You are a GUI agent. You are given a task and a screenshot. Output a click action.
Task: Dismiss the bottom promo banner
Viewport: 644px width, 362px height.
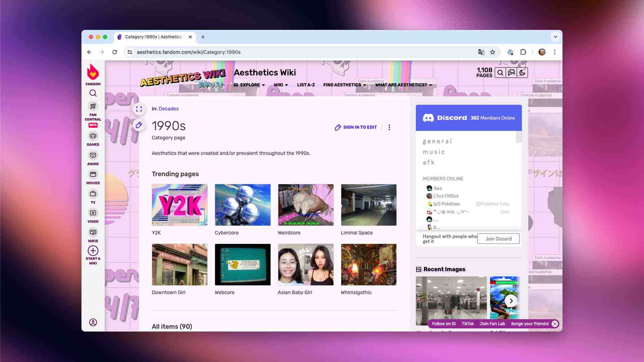pyautogui.click(x=555, y=324)
